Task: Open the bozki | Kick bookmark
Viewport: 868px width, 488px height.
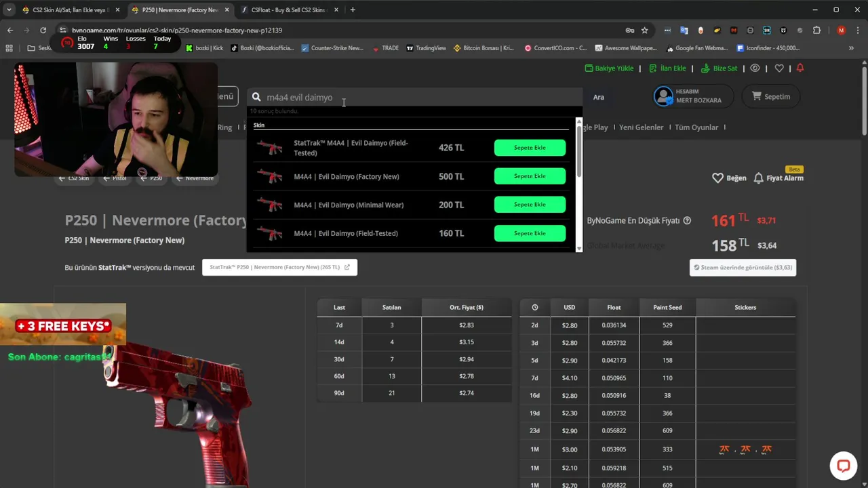Action: (204, 48)
